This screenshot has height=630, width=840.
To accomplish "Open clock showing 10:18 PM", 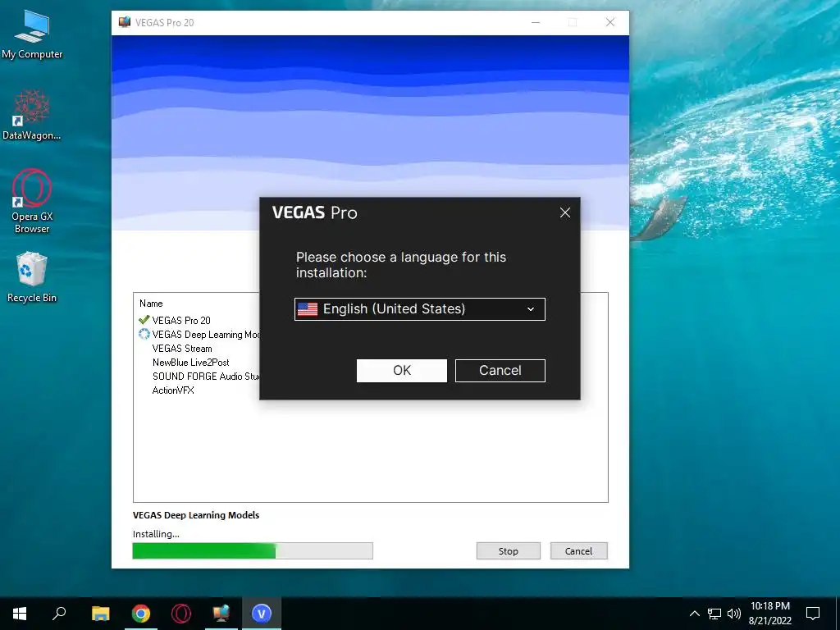I will (769, 614).
